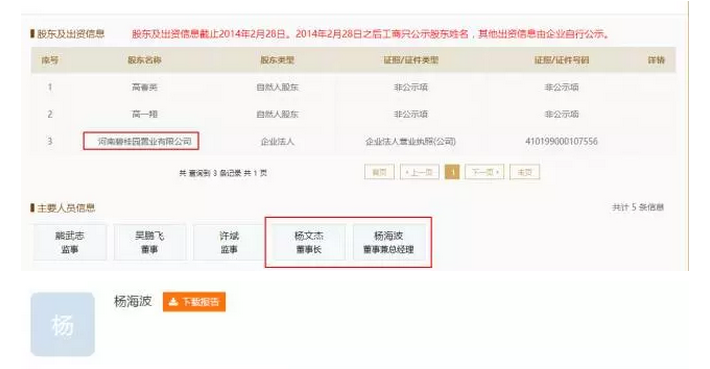Open the 杨文杰 董事长 personnel card

pos(309,242)
